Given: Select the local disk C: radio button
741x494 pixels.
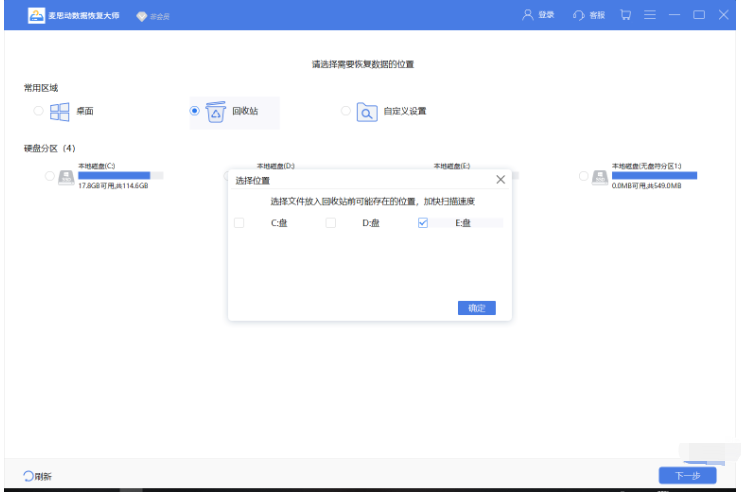Looking at the screenshot, I should coord(50,176).
